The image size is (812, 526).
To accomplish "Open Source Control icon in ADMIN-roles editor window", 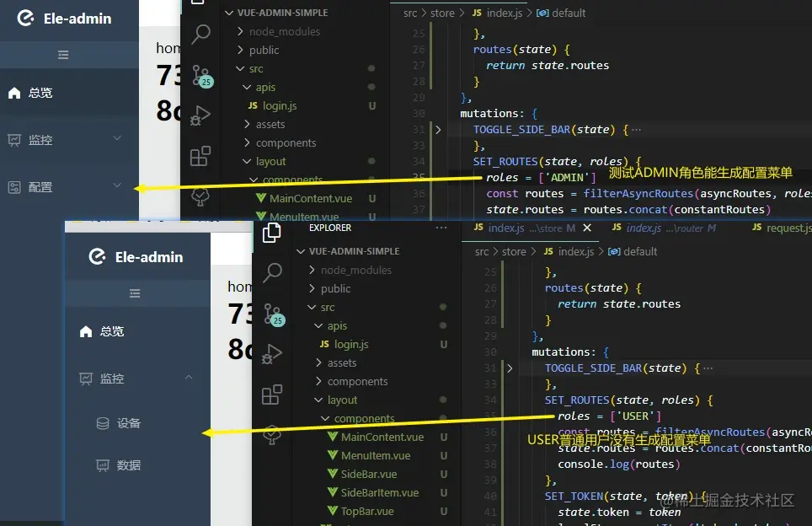I will 202,76.
